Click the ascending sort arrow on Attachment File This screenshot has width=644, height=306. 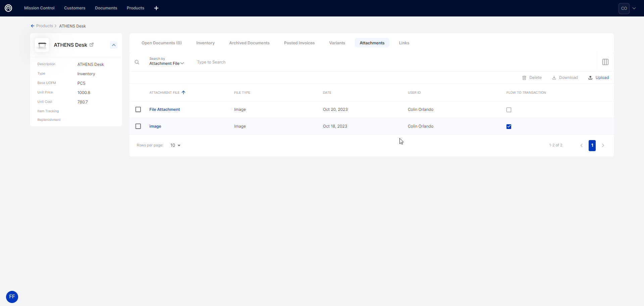click(183, 92)
